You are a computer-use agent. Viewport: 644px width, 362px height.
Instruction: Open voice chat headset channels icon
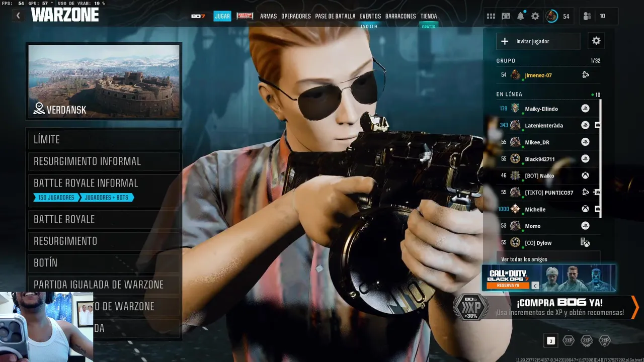click(506, 16)
